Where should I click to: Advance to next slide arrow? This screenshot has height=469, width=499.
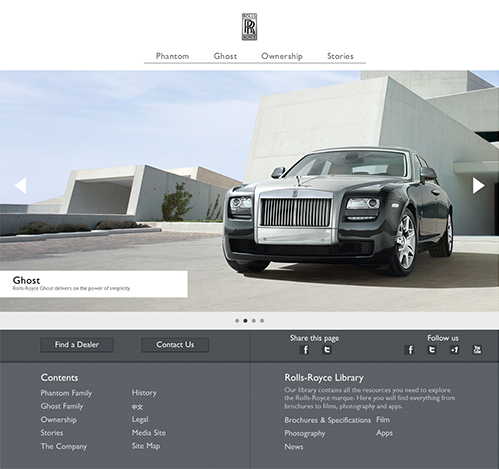coord(479,185)
